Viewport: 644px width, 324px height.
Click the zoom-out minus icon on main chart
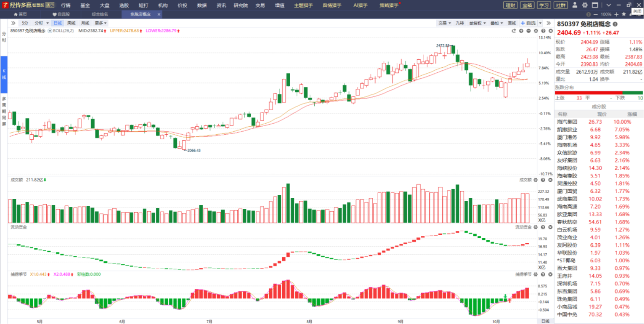(x=528, y=31)
